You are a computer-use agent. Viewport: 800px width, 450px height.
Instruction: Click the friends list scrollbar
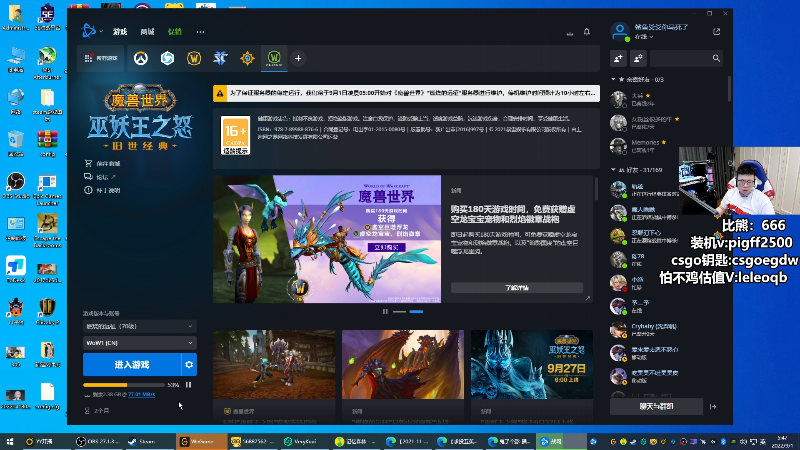729,88
